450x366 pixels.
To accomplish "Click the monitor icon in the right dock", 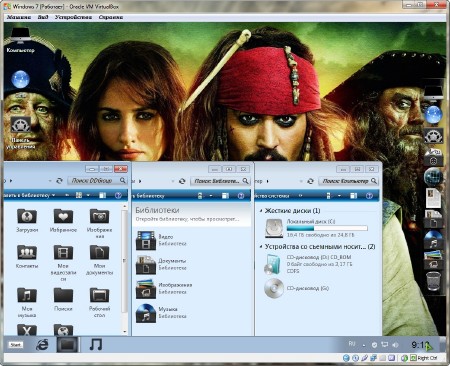I will 433,94.
